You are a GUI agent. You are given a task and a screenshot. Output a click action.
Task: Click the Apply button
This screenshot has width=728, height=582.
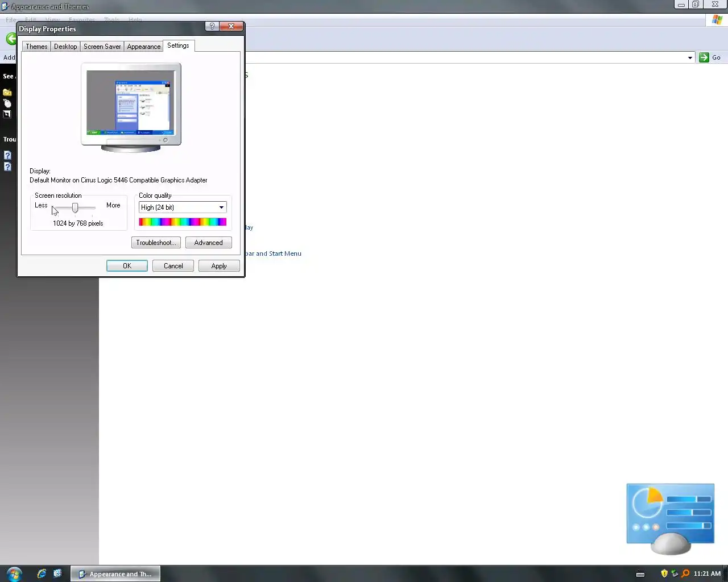point(219,266)
